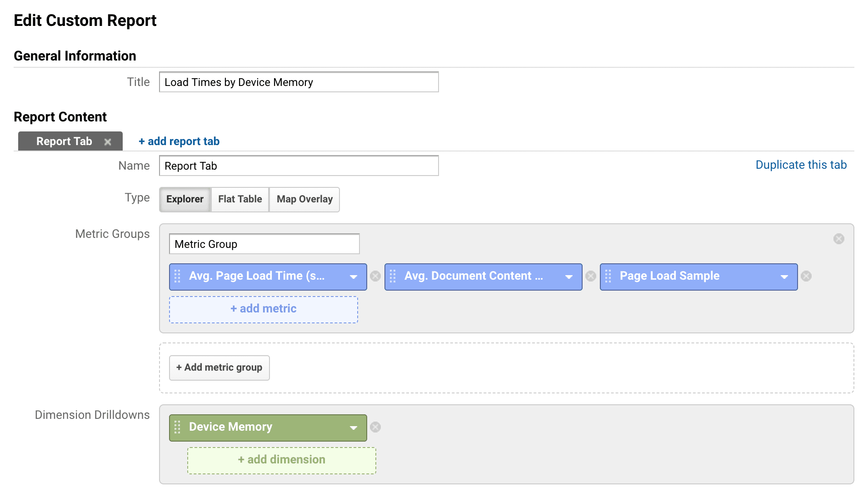Expand the Device Memory dimension dropdown
Screen dimensions: 868x498
click(354, 428)
